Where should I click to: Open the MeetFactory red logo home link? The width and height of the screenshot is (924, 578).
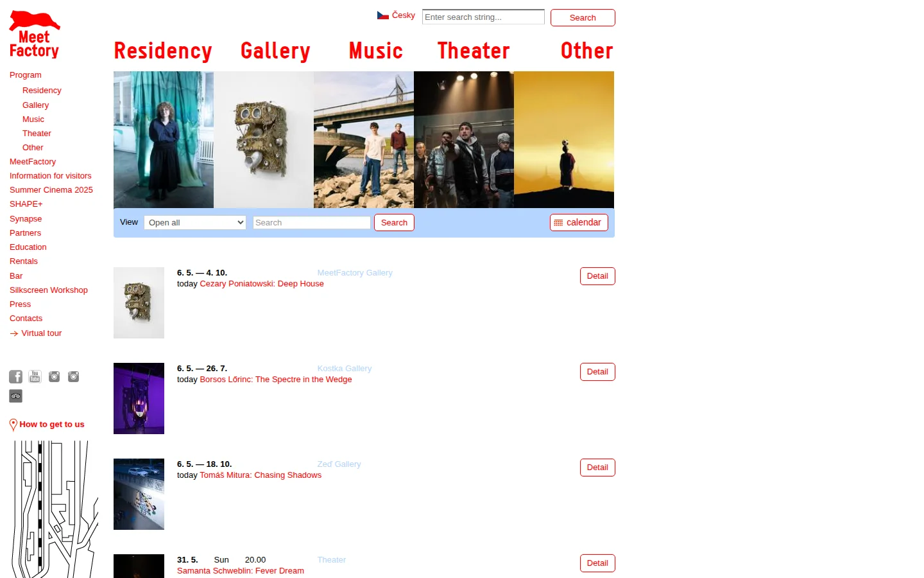click(x=35, y=35)
